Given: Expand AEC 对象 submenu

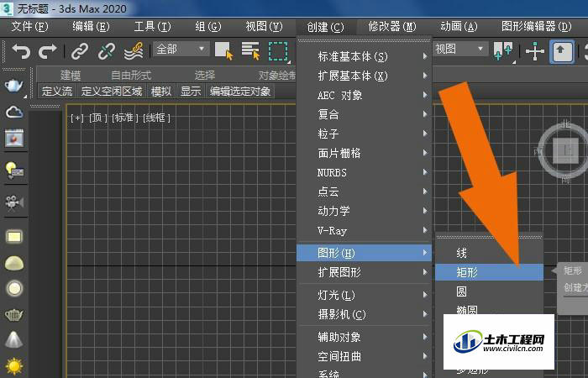Looking at the screenshot, I should click(364, 95).
